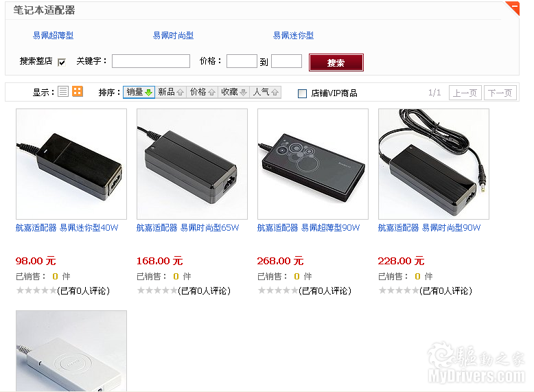Open the 易佩时尚型 category
The image size is (534, 392).
coord(174,36)
